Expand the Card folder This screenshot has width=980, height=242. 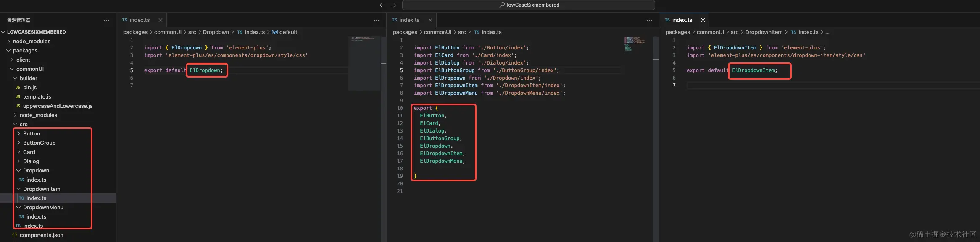(x=58, y=152)
